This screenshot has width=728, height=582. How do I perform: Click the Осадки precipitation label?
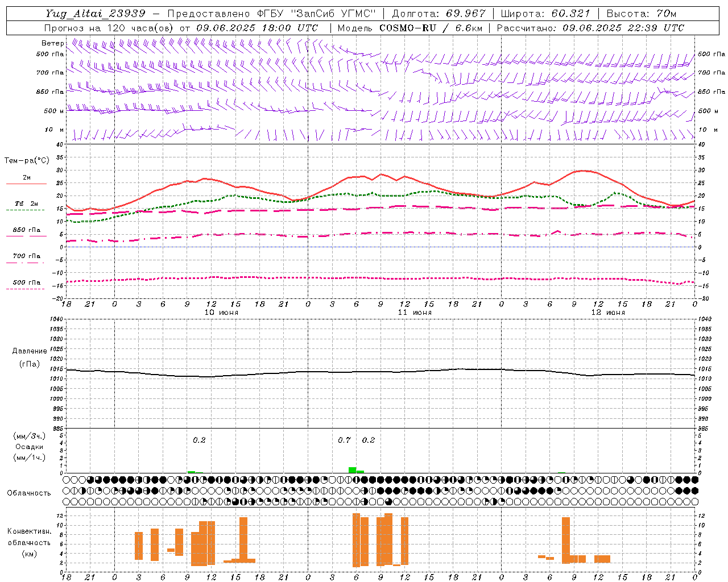(x=30, y=447)
